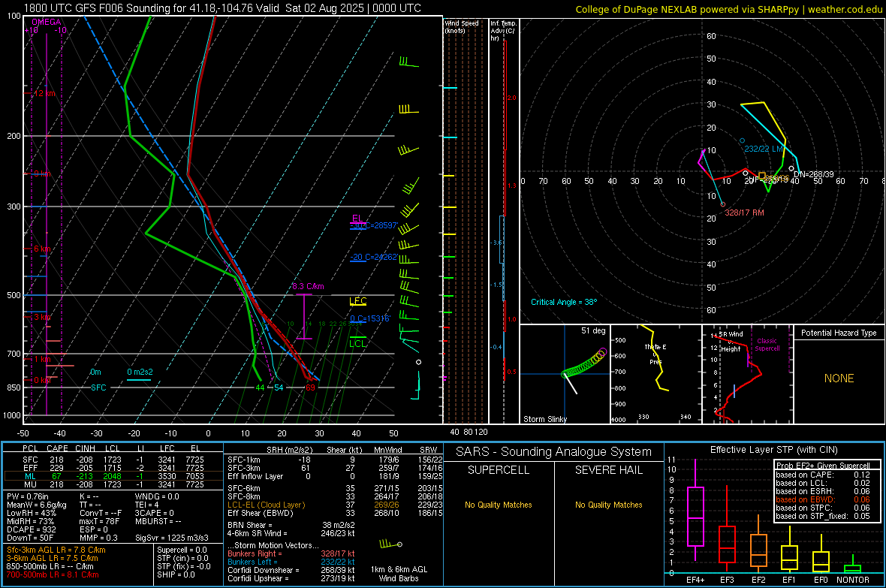Click the LCL-EL (Cloud Layer) row
Image resolution: width=886 pixels, height=588 pixels.
point(335,505)
